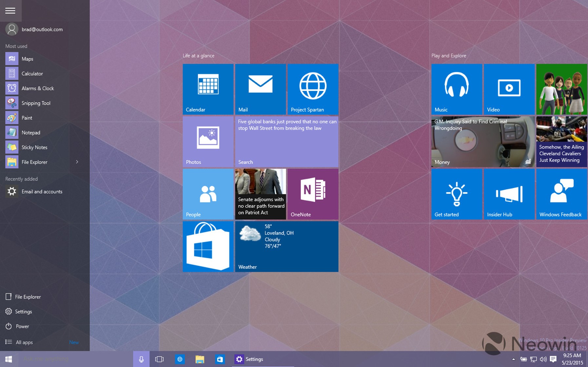Open the Calendar tile
This screenshot has width=588, height=367.
(x=208, y=89)
